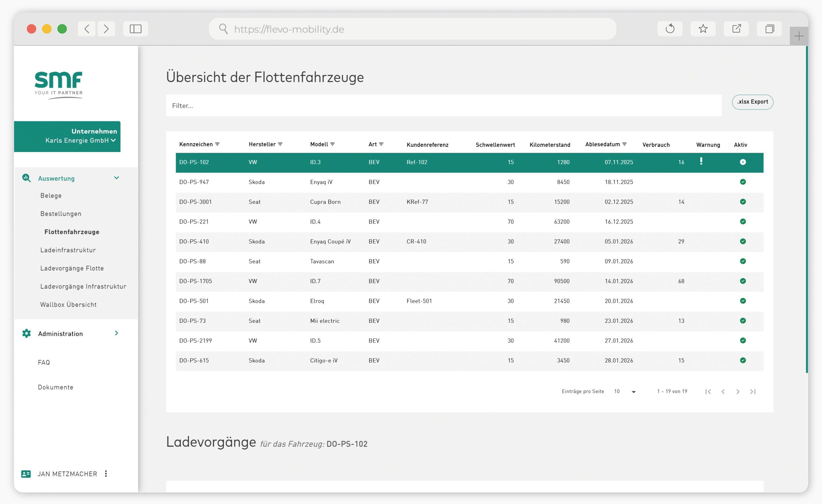Expand the Administration section
Viewport: 822px width, 504px height.
116,333
